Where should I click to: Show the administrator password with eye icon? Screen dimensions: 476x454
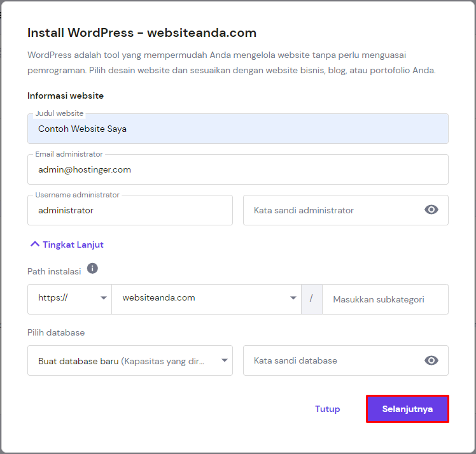click(431, 210)
